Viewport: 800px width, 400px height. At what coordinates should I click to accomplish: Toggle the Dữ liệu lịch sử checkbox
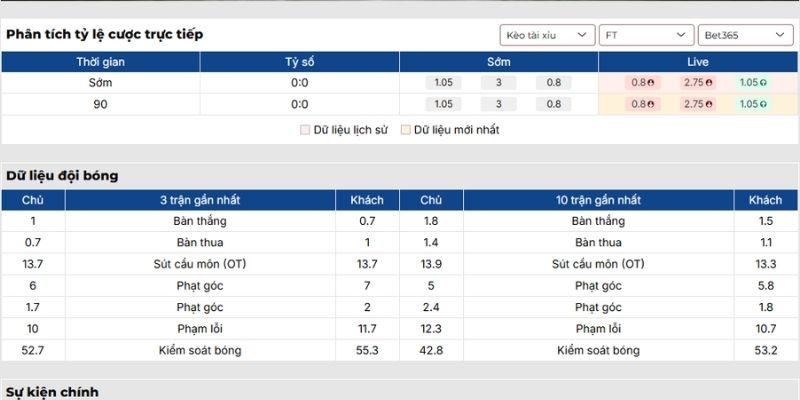tap(306, 130)
